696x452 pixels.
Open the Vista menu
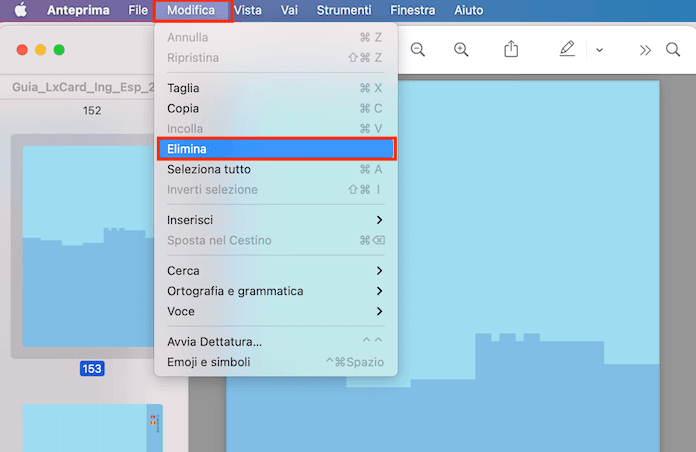(x=248, y=10)
